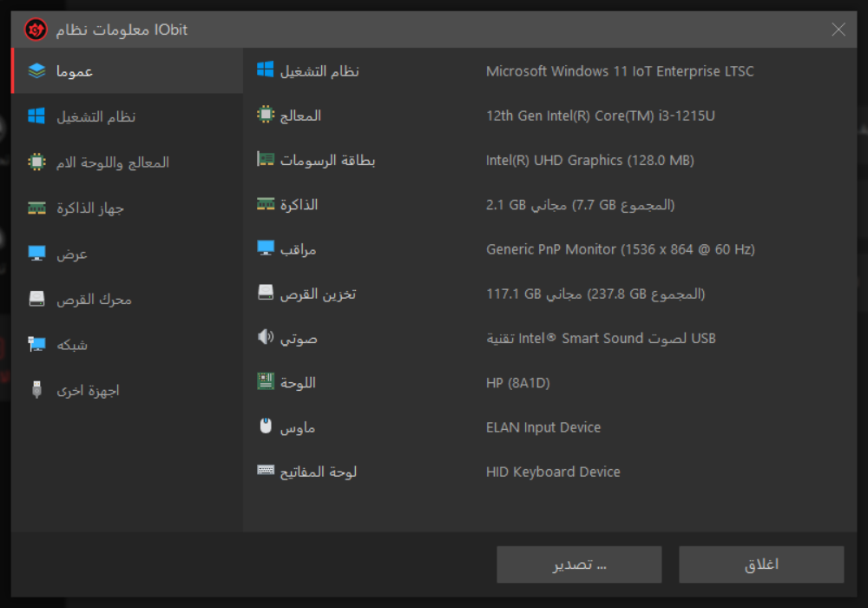Open the محرك القرص disk drive section
The width and height of the screenshot is (868, 608).
click(x=128, y=299)
